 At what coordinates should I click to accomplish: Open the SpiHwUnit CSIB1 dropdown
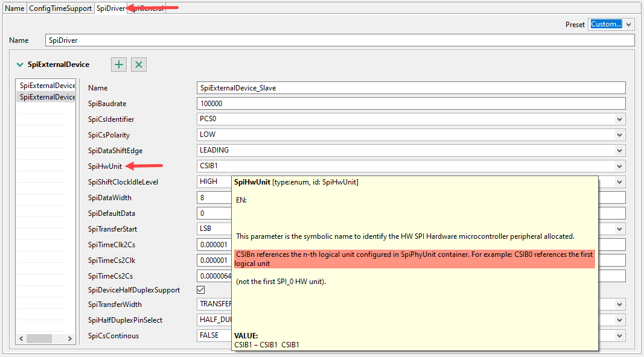620,165
